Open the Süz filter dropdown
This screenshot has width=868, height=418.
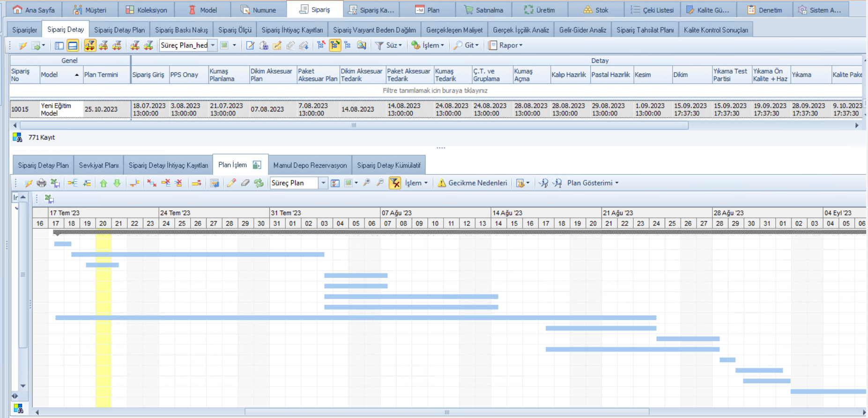coord(389,45)
